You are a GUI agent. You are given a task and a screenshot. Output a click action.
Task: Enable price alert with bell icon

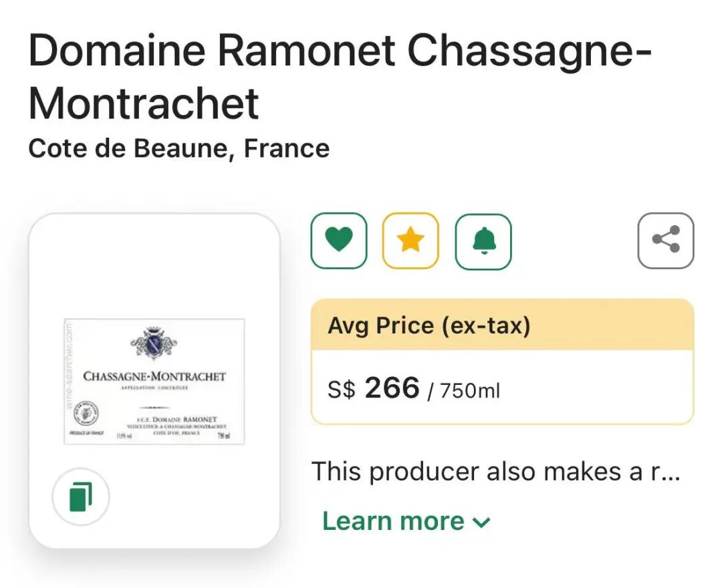[483, 241]
